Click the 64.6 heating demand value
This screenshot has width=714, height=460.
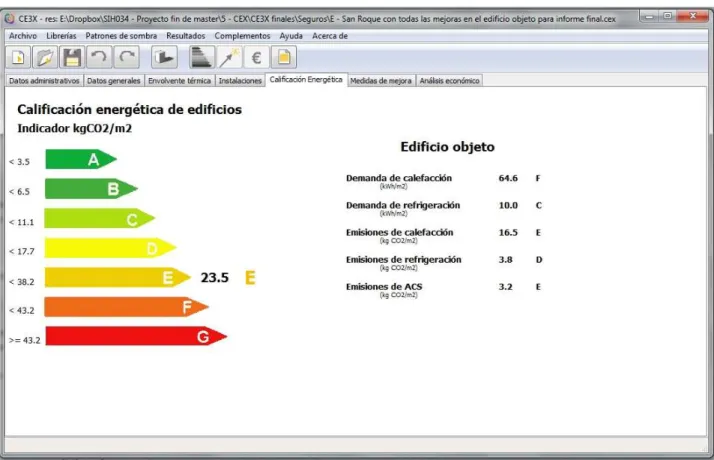[508, 178]
